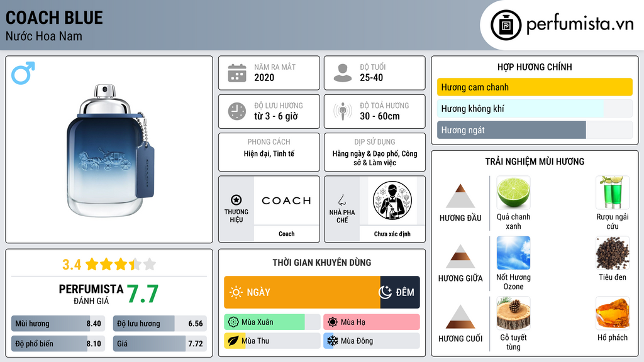Click the calendar icon beside Năm ra mắt

tap(237, 73)
